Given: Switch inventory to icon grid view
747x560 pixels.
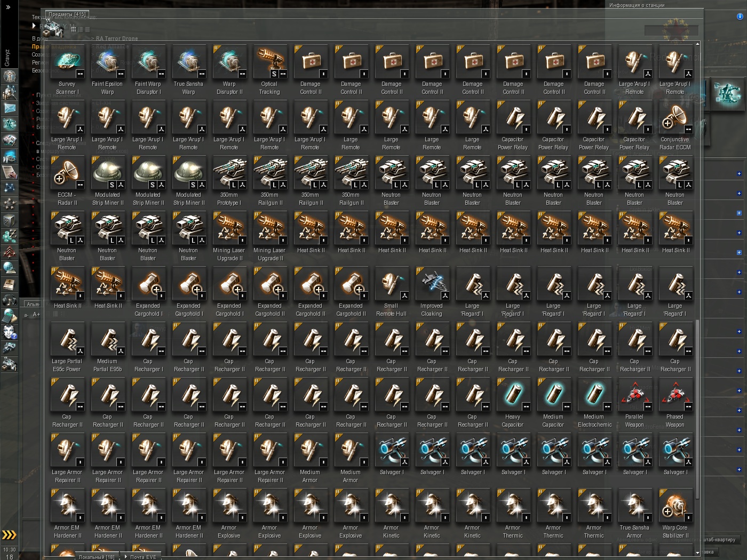Looking at the screenshot, I should pyautogui.click(x=74, y=29).
